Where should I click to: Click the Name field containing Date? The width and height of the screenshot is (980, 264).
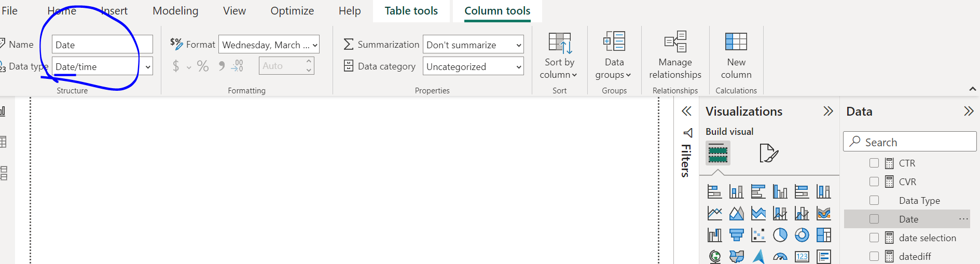click(x=102, y=45)
